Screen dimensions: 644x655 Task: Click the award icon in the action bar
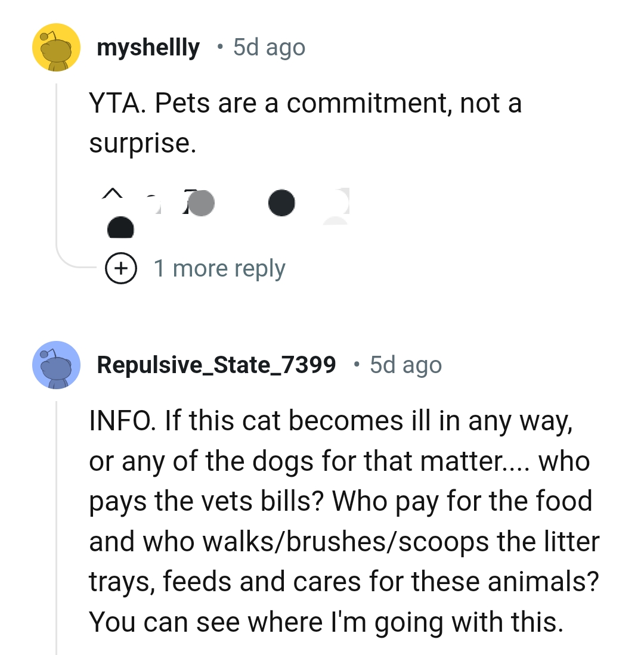(281, 203)
